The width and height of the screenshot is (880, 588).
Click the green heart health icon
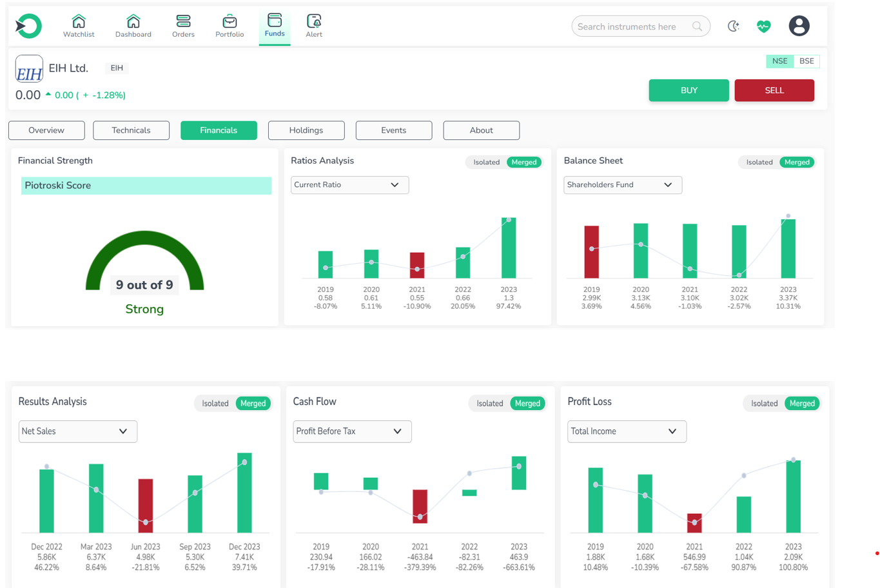[764, 26]
